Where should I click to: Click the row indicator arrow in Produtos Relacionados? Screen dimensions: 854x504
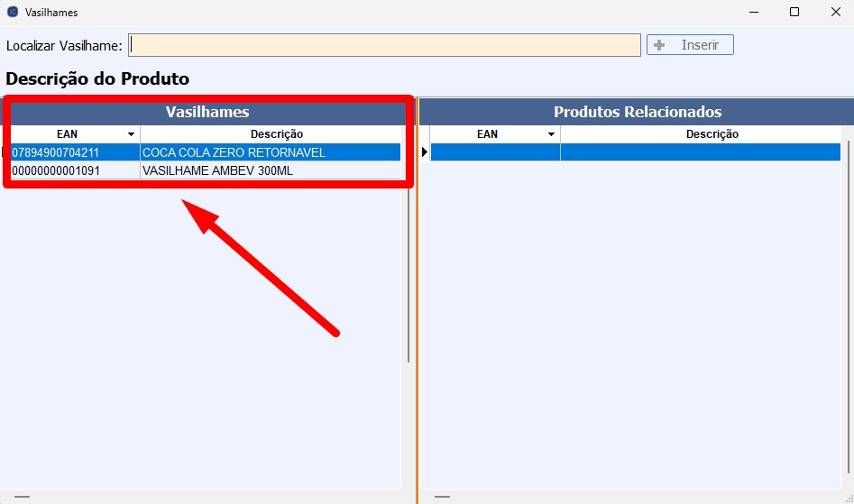[x=425, y=152]
